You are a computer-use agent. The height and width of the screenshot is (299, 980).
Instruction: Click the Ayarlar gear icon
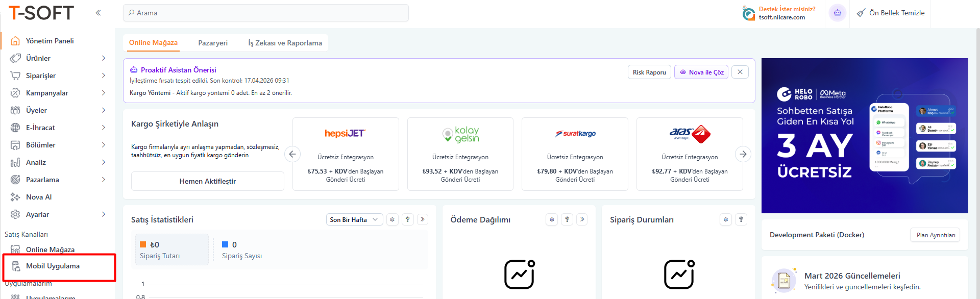click(x=15, y=214)
